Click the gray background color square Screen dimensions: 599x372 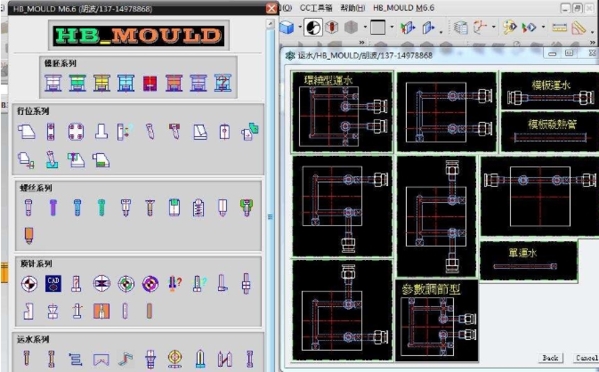(x=377, y=27)
